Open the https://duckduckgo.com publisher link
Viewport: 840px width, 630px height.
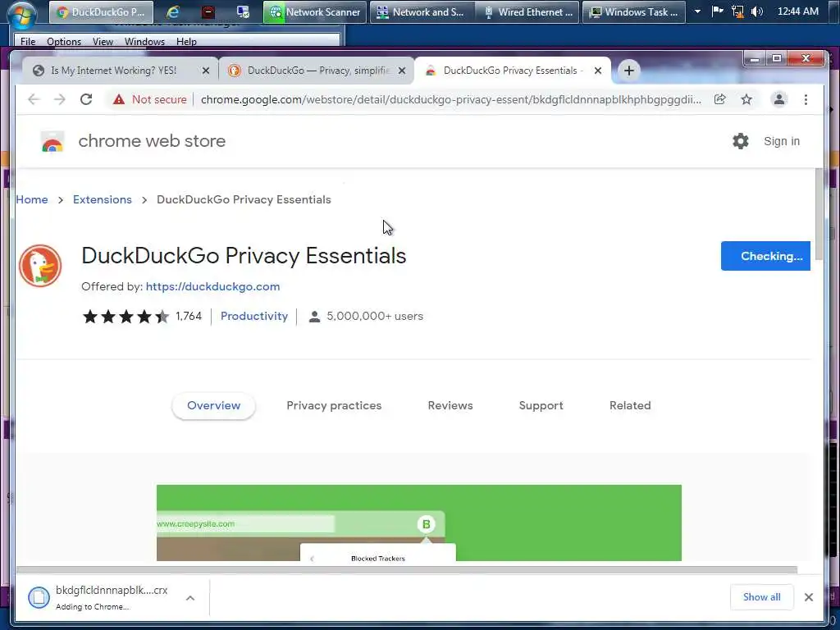click(x=212, y=286)
